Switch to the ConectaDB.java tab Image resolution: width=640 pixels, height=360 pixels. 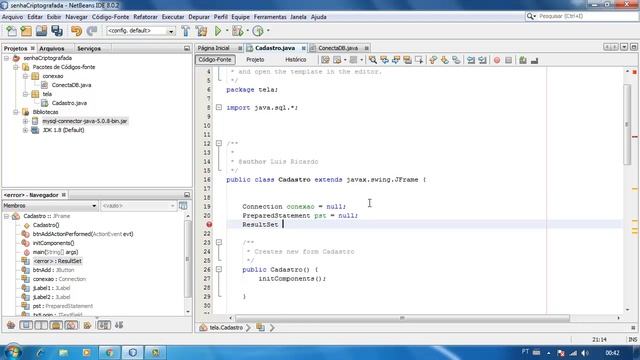coord(338,48)
